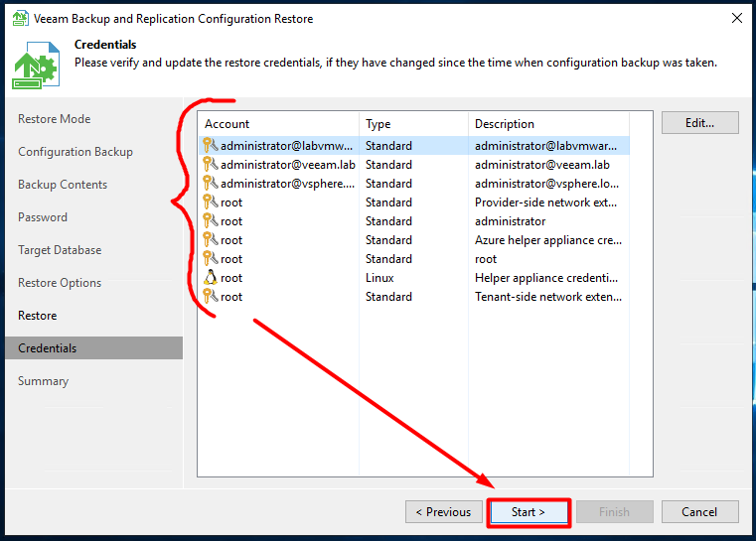This screenshot has width=756, height=541.
Task: Click key icon beside administrator@vsphere account
Action: [x=210, y=183]
